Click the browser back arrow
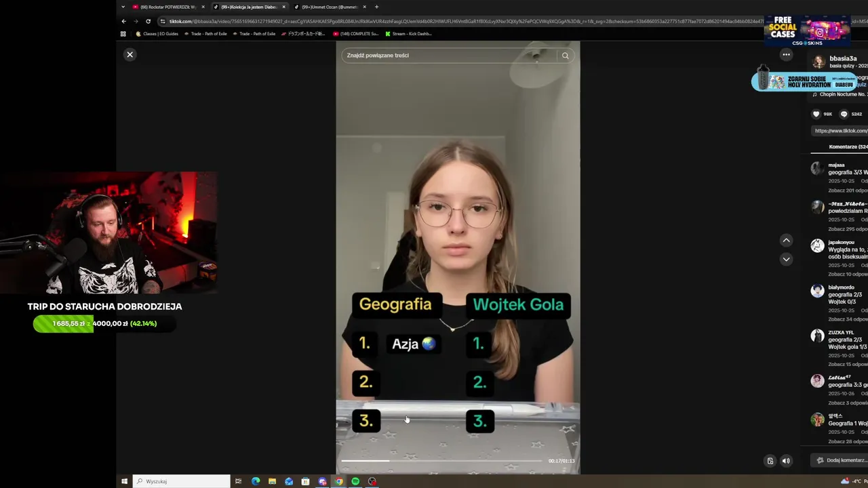 coord(123,21)
